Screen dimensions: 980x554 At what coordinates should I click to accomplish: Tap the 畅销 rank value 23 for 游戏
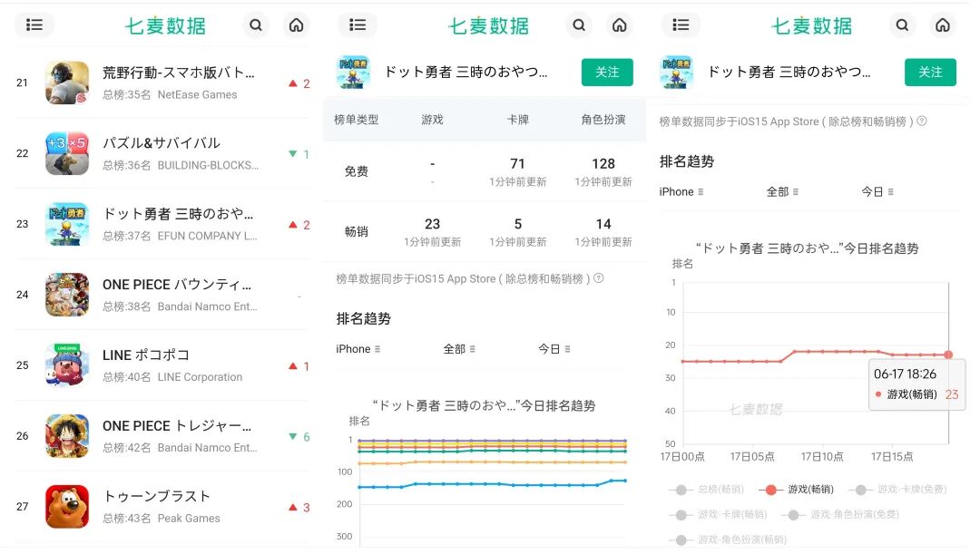tap(432, 223)
